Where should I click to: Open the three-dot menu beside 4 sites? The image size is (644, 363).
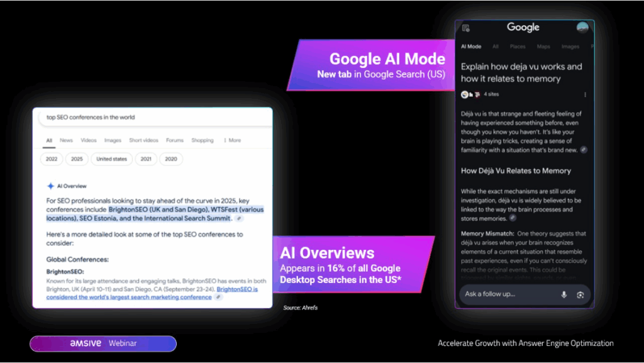[x=586, y=95]
